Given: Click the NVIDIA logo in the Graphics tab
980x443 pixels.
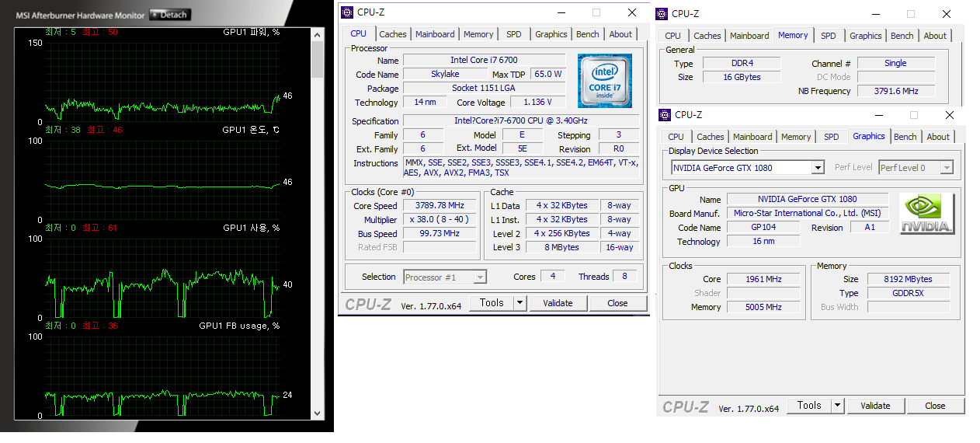Looking at the screenshot, I should click(926, 214).
